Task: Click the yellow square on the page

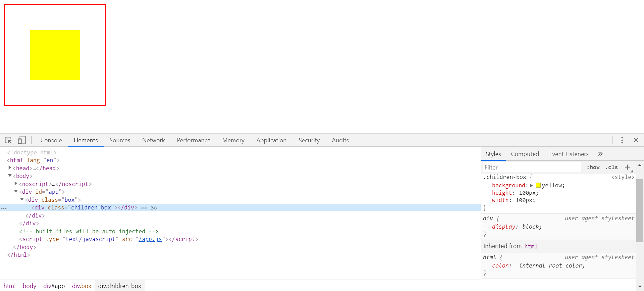Action: coord(55,55)
